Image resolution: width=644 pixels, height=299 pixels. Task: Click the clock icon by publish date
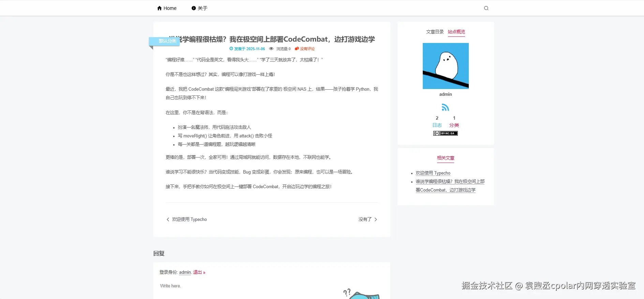tap(231, 49)
